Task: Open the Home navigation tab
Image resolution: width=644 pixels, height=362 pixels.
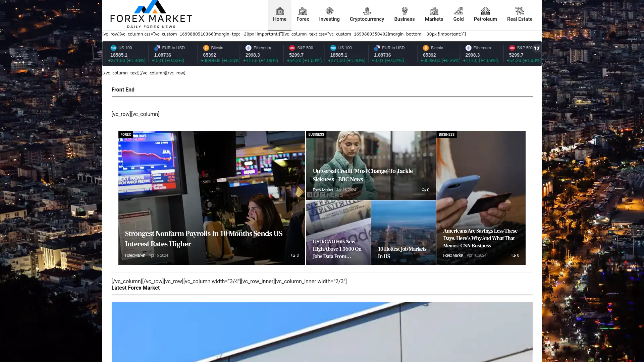Action: tap(279, 15)
